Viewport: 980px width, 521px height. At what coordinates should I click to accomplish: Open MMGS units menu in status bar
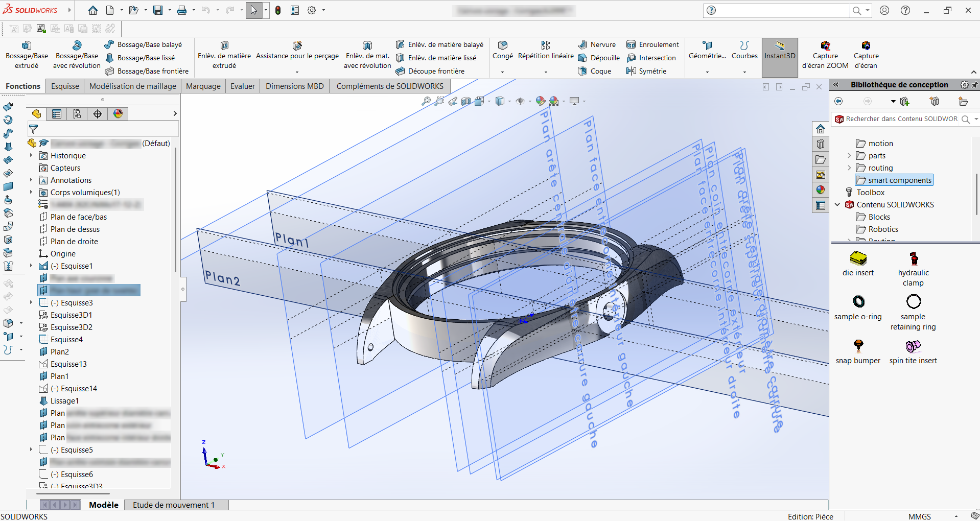point(920,516)
